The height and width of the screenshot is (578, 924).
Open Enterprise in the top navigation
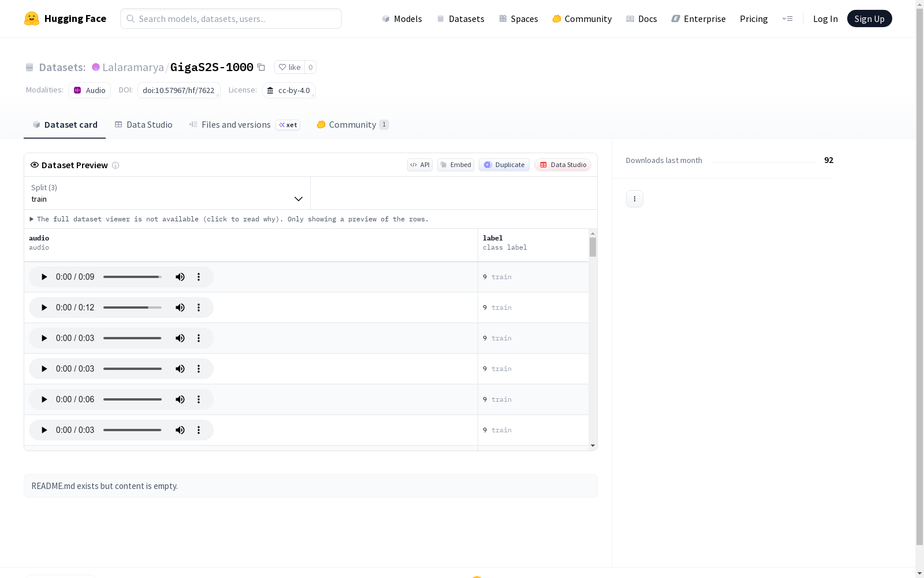(699, 18)
